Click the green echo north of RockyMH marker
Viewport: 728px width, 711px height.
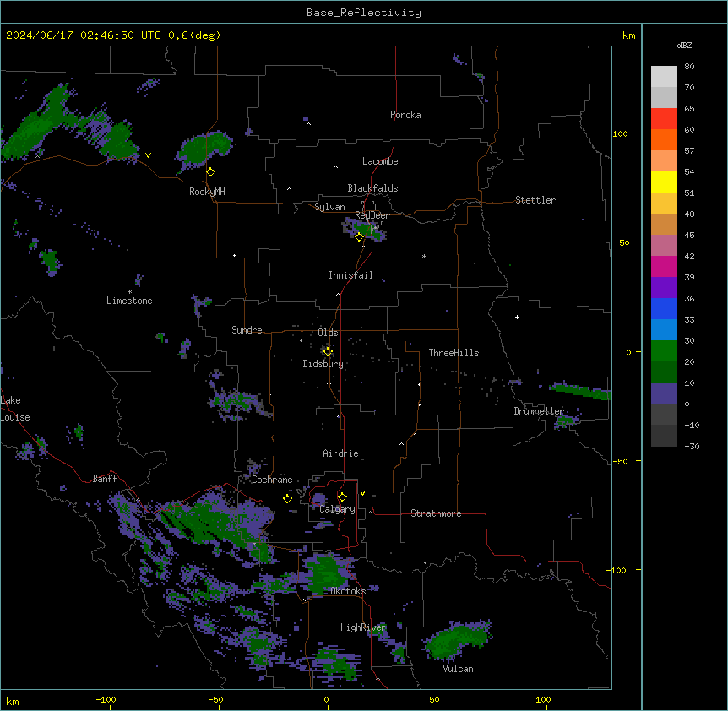(204, 148)
